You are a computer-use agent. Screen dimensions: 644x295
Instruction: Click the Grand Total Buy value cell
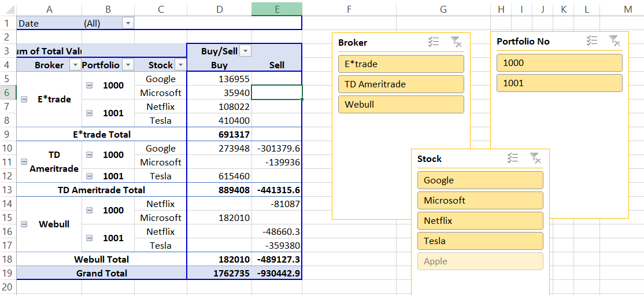pos(219,273)
